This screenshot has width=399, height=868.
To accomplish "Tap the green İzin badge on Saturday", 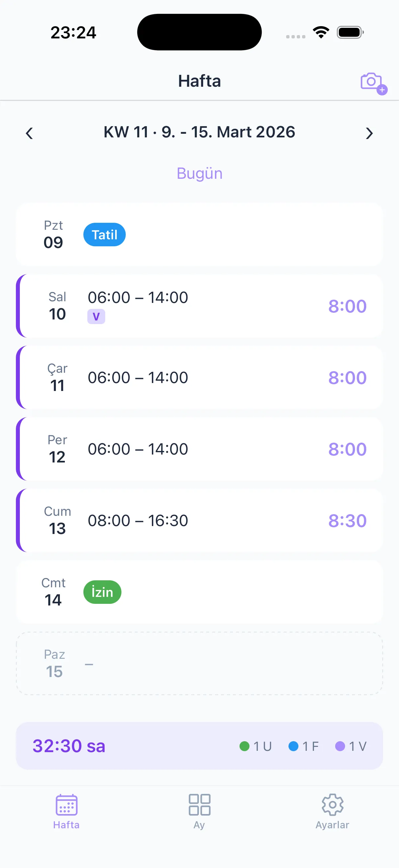I will [x=102, y=592].
